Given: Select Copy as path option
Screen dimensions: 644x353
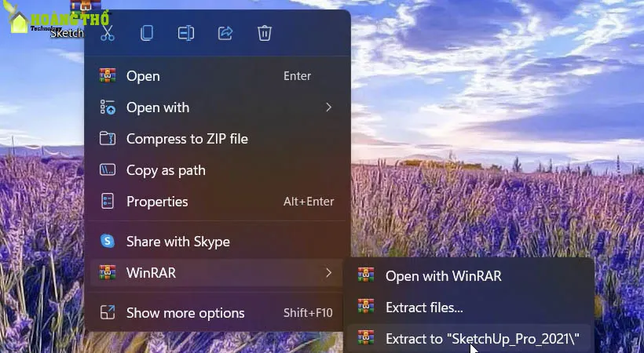Looking at the screenshot, I should [166, 170].
